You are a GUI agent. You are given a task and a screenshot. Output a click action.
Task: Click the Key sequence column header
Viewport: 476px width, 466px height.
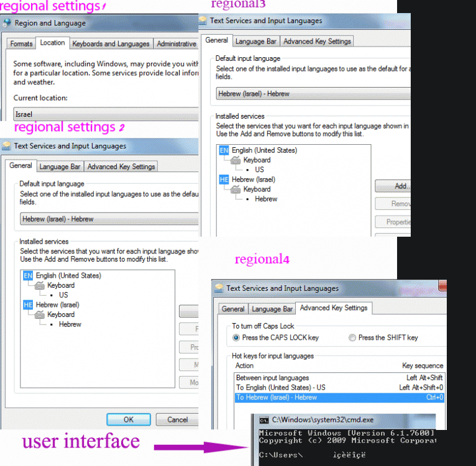(x=423, y=365)
